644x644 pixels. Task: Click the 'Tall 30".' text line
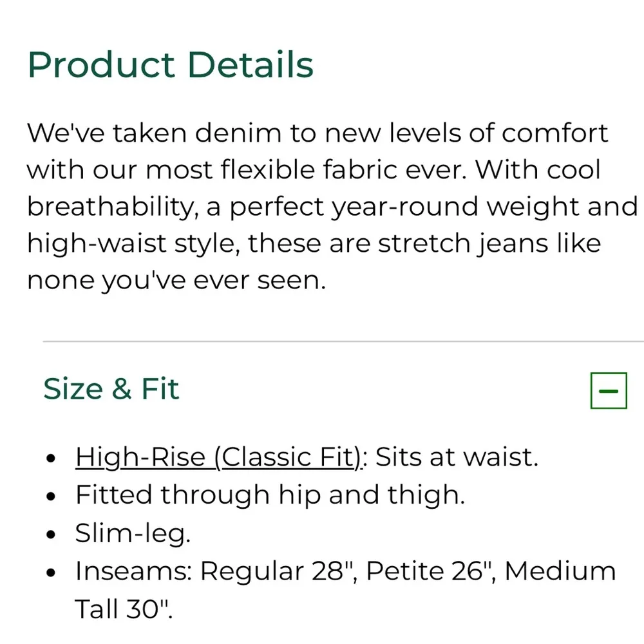pyautogui.click(x=124, y=609)
